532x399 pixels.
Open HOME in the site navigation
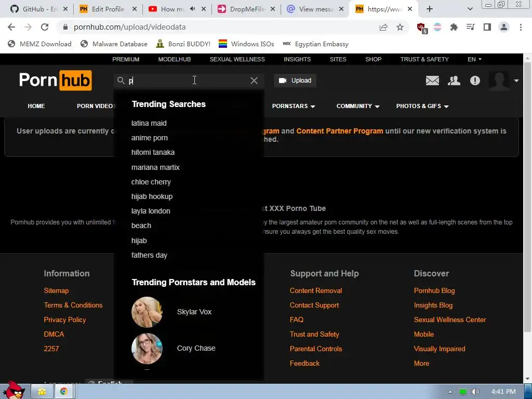click(36, 106)
